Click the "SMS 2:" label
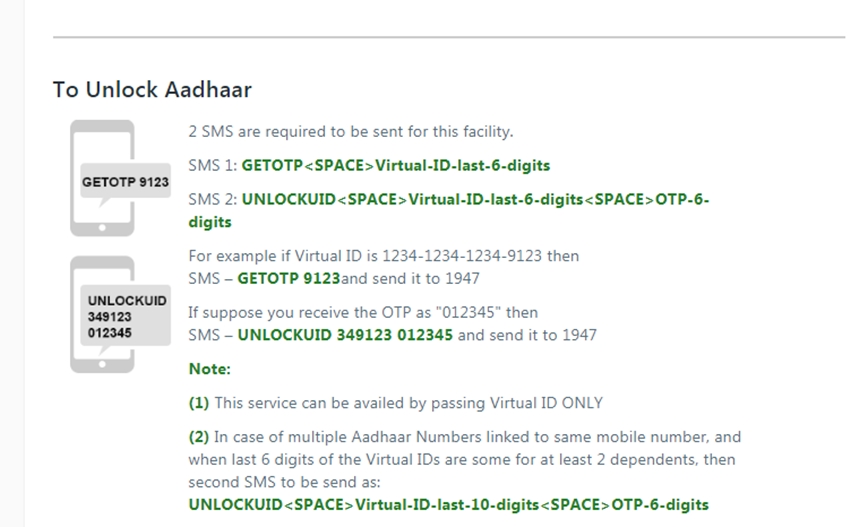 pos(212,199)
